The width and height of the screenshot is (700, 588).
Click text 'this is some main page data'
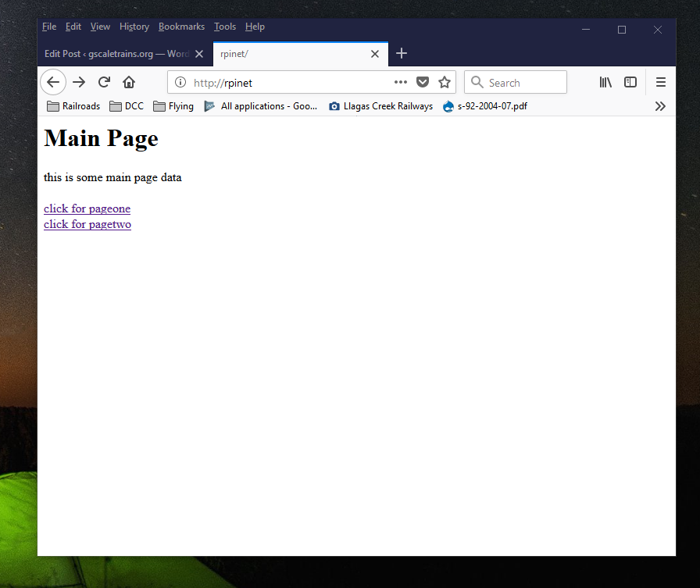[112, 177]
